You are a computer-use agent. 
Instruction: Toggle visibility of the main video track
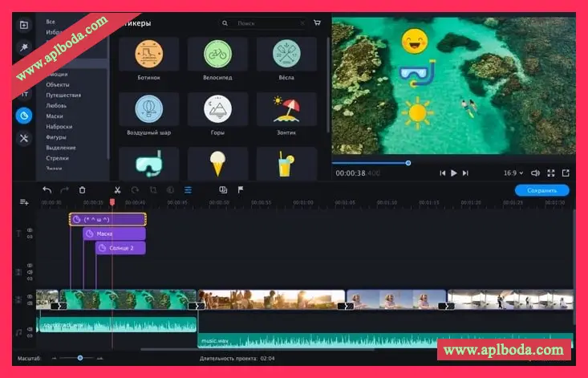(30, 297)
